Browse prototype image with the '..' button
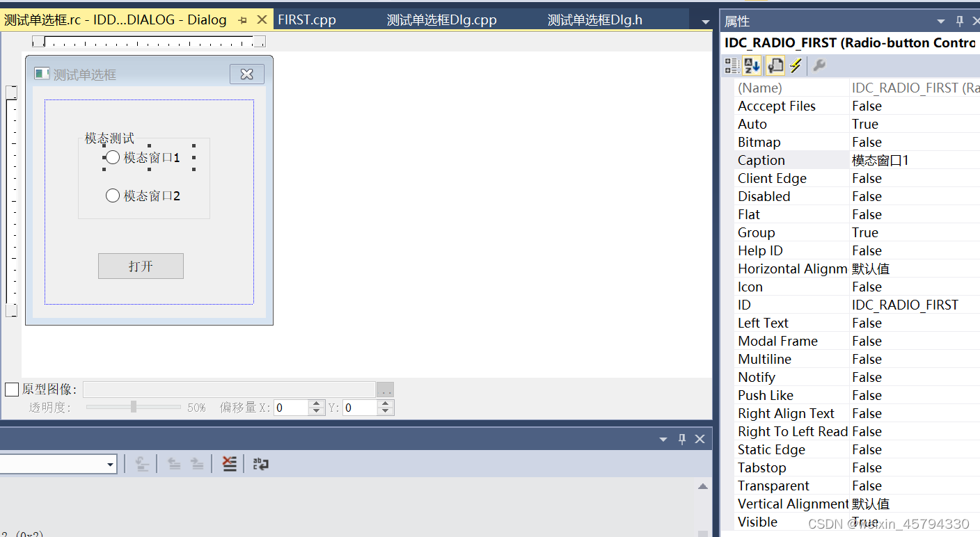Image resolution: width=980 pixels, height=537 pixels. (386, 390)
